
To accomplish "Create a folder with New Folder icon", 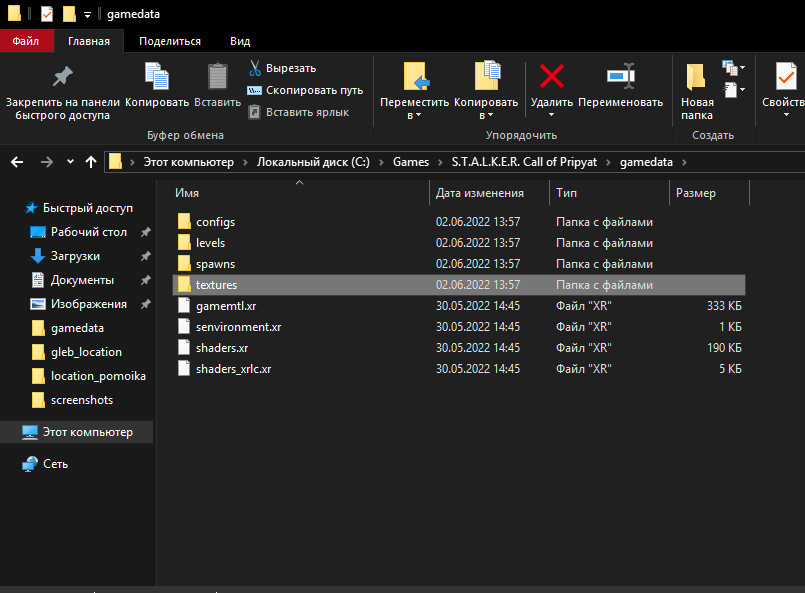I will (697, 78).
